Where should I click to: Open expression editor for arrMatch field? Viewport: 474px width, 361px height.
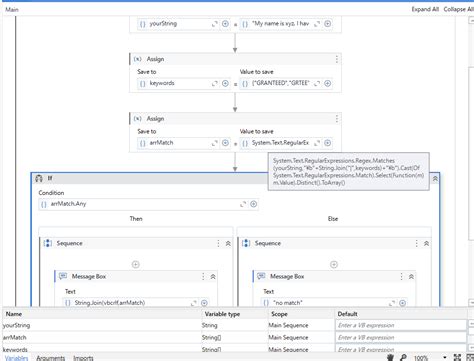[x=215, y=143]
